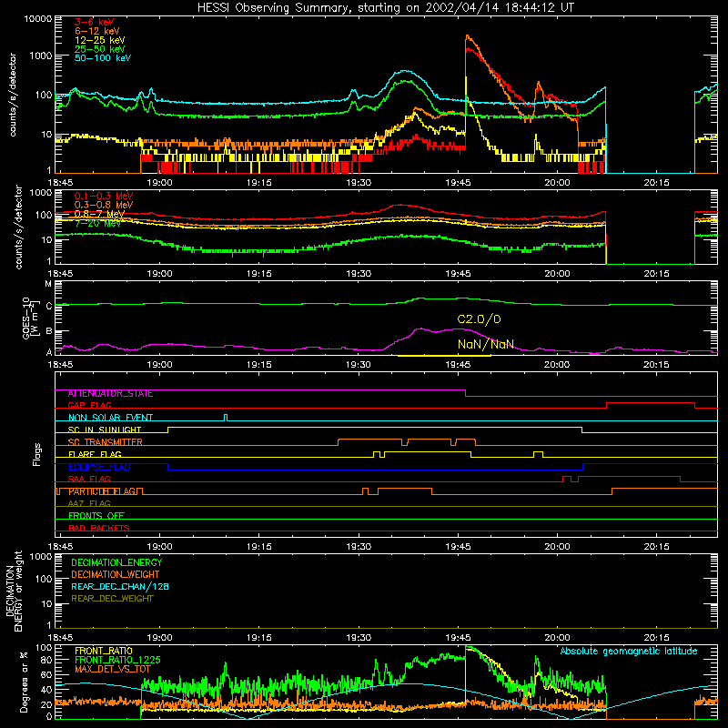Click the Absolute geomagnetic latitude label

click(629, 651)
